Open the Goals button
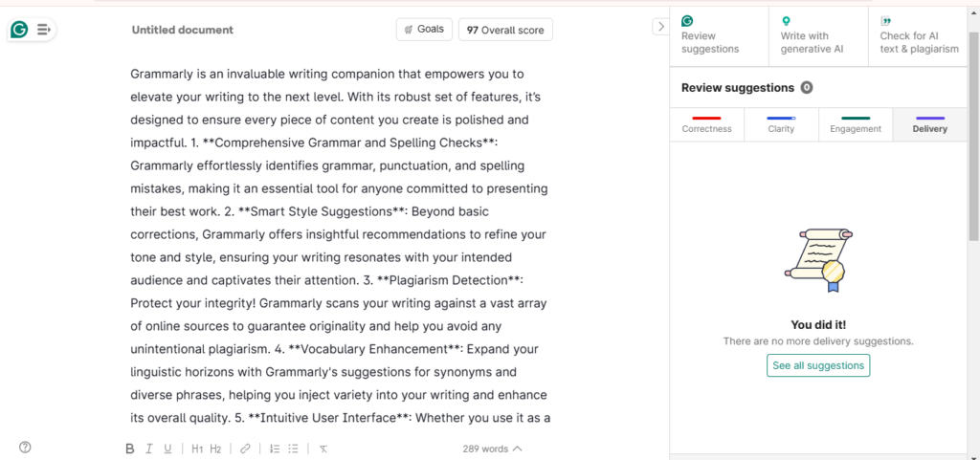Image resolution: width=980 pixels, height=460 pixels. tap(424, 30)
